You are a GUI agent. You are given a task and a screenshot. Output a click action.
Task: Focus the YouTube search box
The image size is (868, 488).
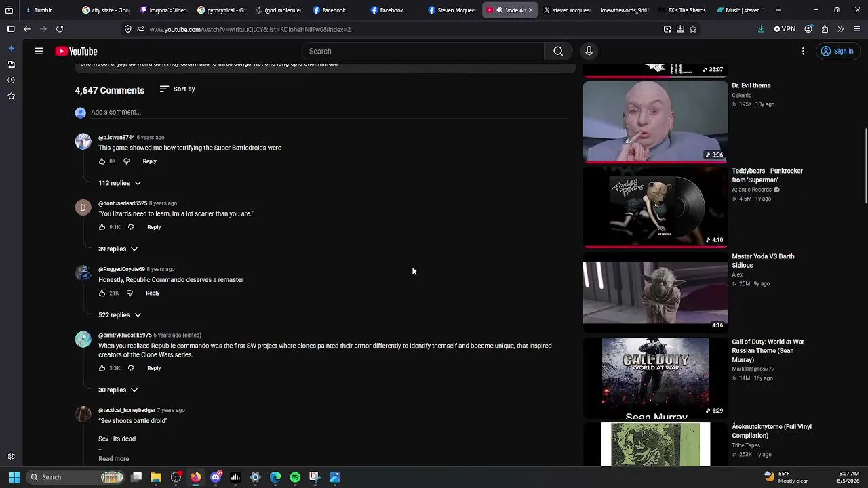(x=422, y=52)
